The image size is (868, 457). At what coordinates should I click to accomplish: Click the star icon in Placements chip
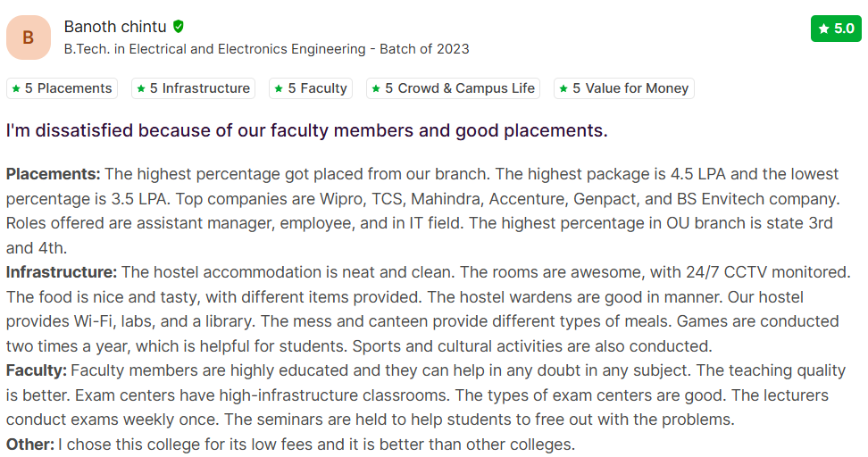tap(16, 88)
